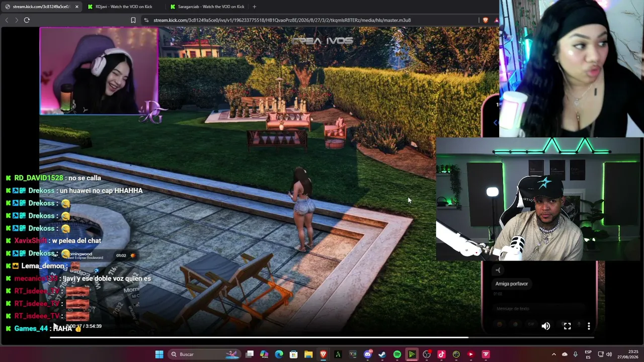Enter fullscreen in the video player
The height and width of the screenshot is (362, 644).
[x=567, y=326]
